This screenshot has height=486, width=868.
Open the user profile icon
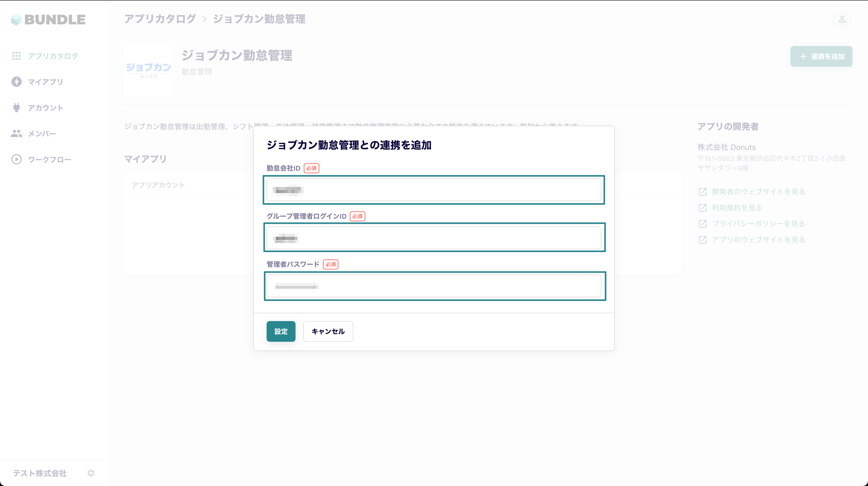click(x=842, y=20)
